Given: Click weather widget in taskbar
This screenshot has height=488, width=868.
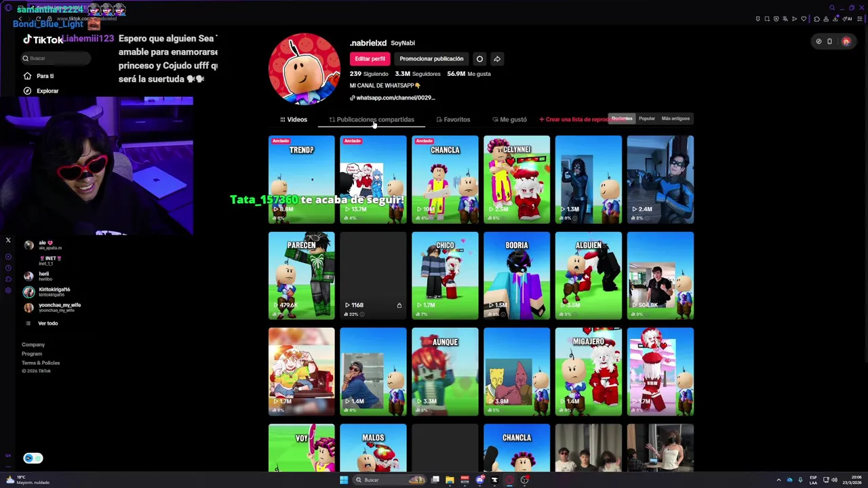Looking at the screenshot, I should pos(27,480).
